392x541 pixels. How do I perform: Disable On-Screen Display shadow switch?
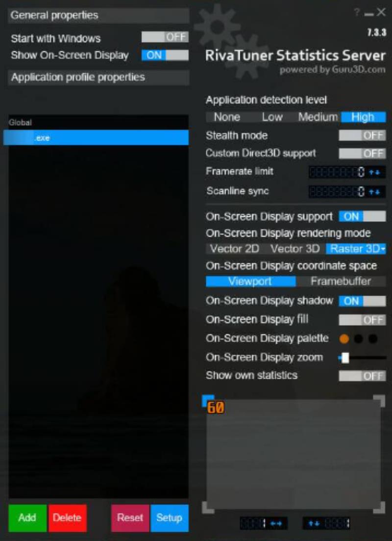coord(362,301)
